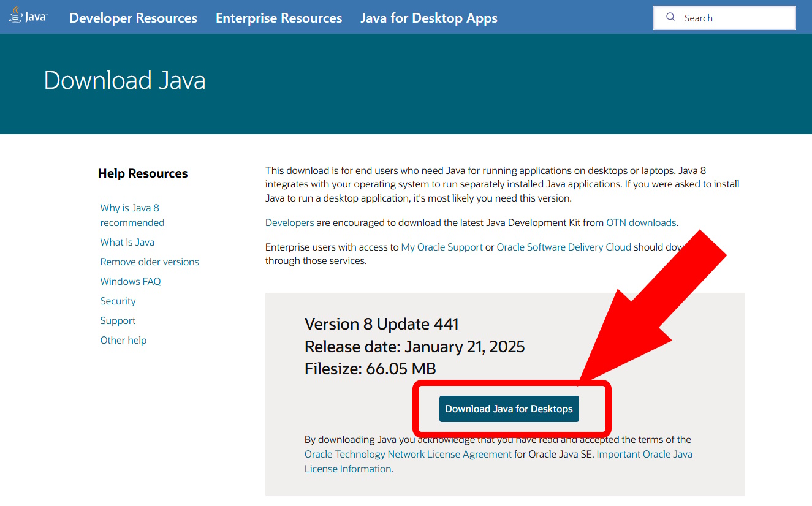Open Oracle Technology Network License Agreement link
The width and height of the screenshot is (812, 506).
[408, 454]
